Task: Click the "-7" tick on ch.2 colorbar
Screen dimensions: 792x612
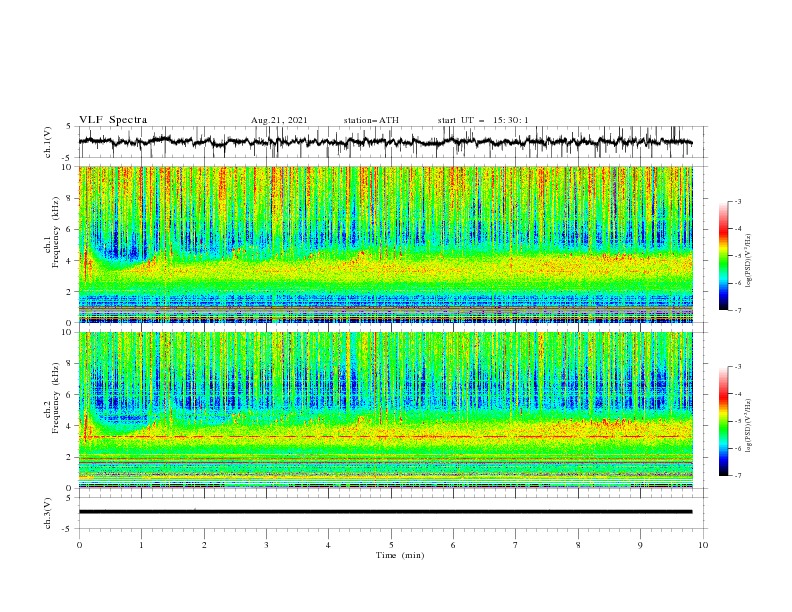Action: point(738,476)
